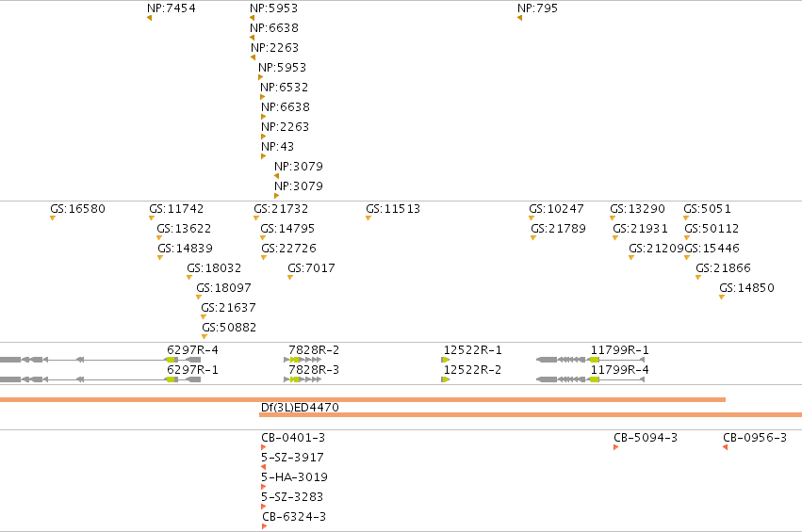Select the GS:13290 insertion triangle
This screenshot has width=802, height=532.
pyautogui.click(x=613, y=218)
